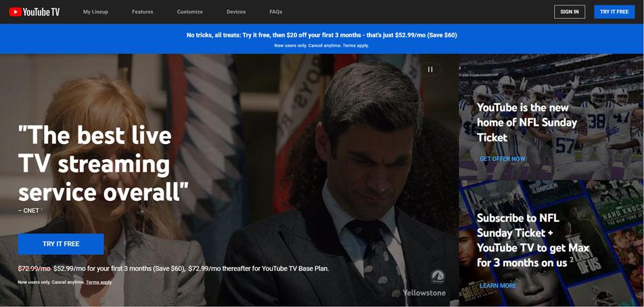The width and height of the screenshot is (644, 307).
Task: Click the Paramount Network logo
Action: [438, 277]
